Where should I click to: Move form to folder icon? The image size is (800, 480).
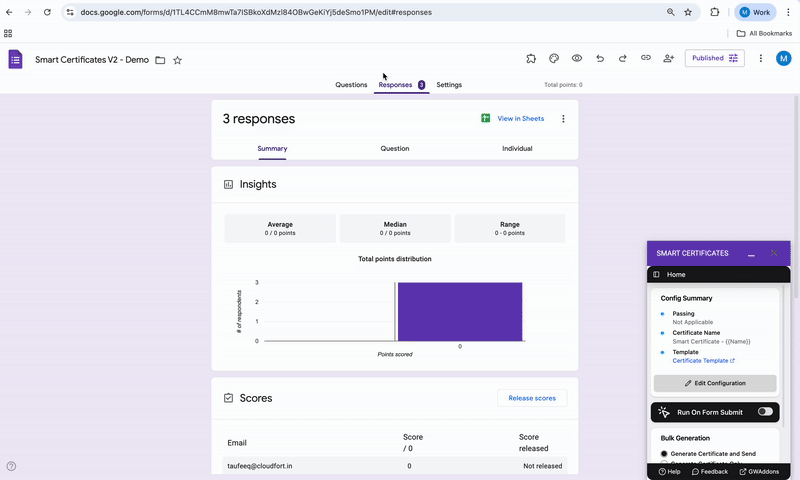point(160,60)
